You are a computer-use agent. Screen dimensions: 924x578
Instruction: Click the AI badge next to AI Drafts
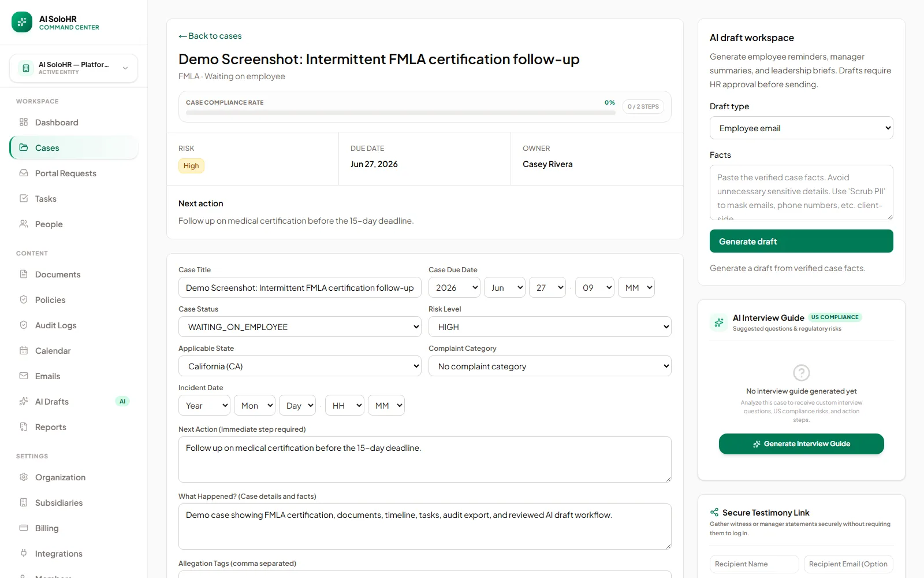(122, 401)
